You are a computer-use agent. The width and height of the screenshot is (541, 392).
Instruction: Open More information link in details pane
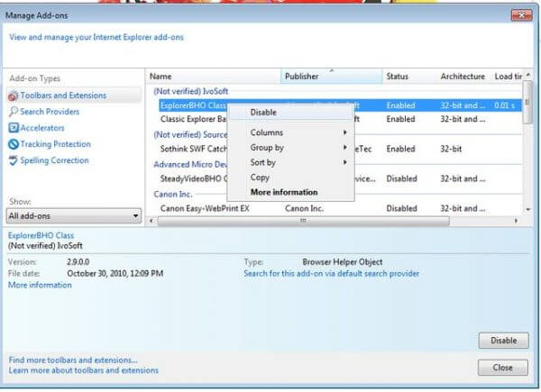(40, 285)
